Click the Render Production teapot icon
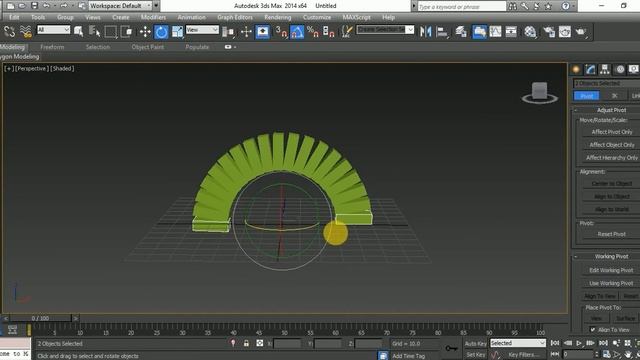 coord(581,31)
